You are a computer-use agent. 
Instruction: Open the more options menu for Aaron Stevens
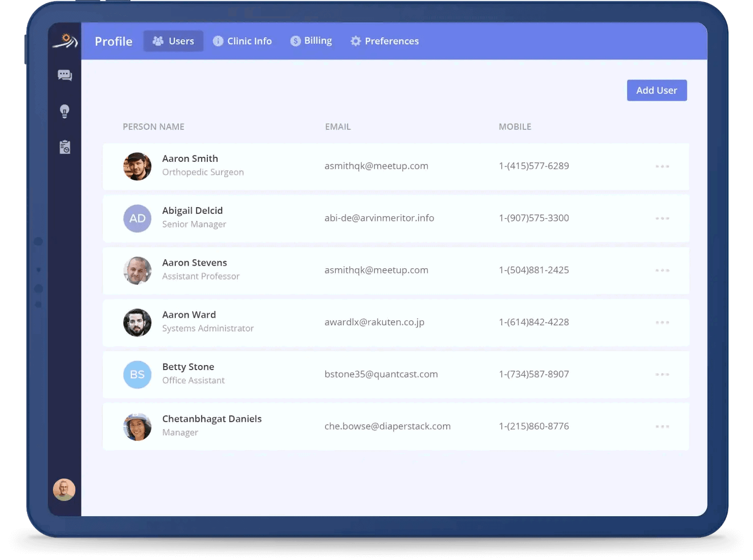[x=662, y=270]
